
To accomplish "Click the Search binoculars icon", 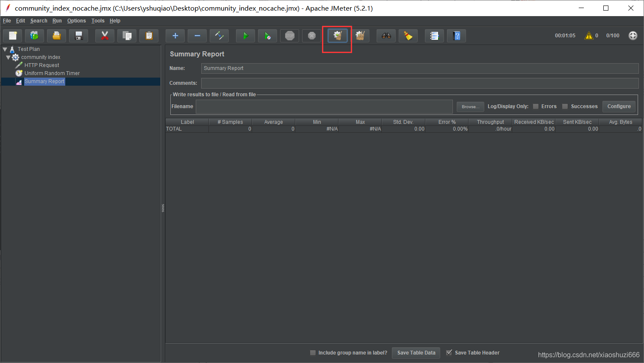I will coord(386,36).
